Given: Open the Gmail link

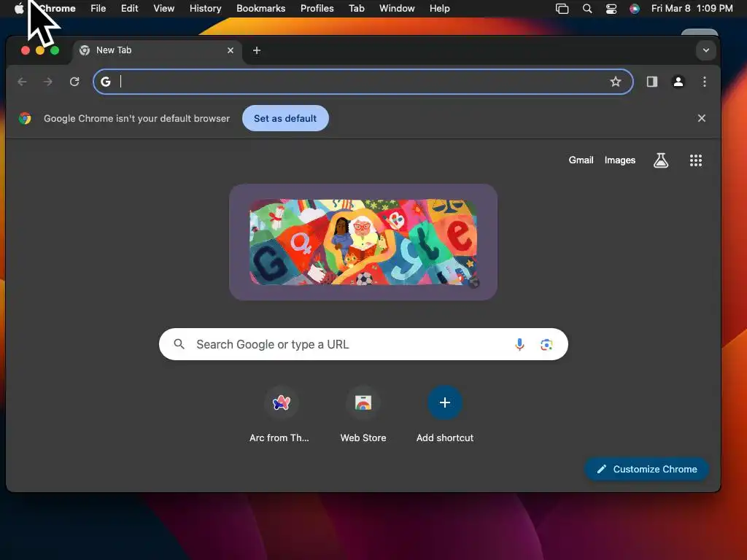Looking at the screenshot, I should pyautogui.click(x=581, y=160).
